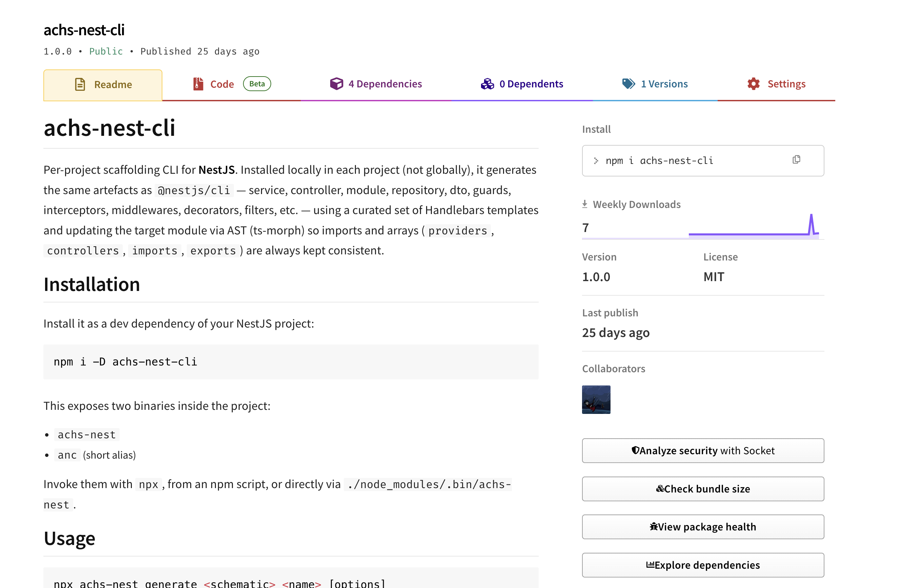Click the 25 days ago last publish value
The width and height of the screenshot is (899, 588).
point(616,333)
